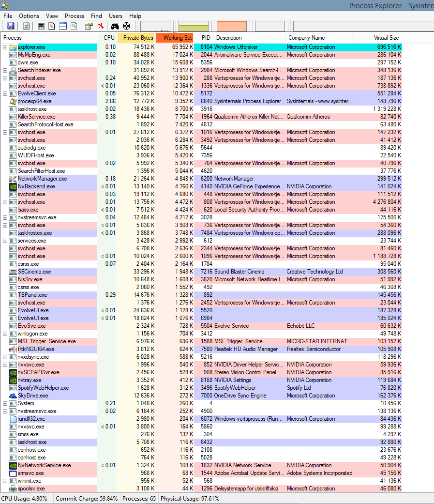The height and width of the screenshot is (504, 434).
Task: Click the CPU usage history graph
Action: [x=155, y=26]
